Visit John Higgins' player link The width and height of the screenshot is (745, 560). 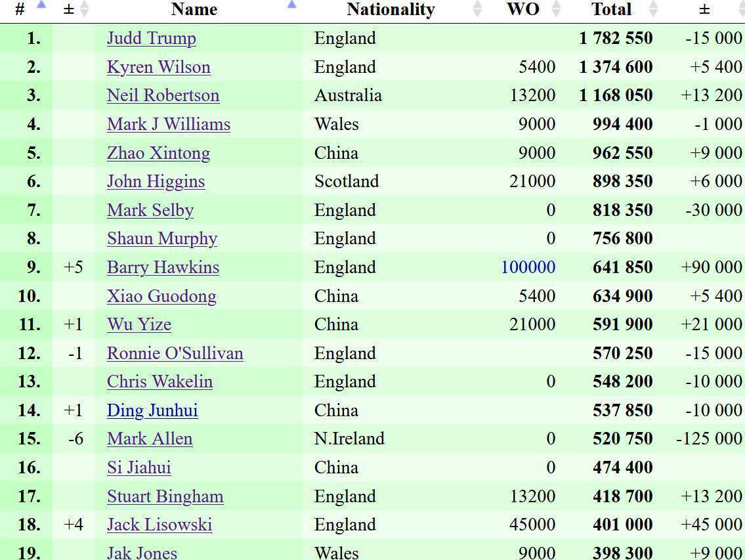point(156,181)
